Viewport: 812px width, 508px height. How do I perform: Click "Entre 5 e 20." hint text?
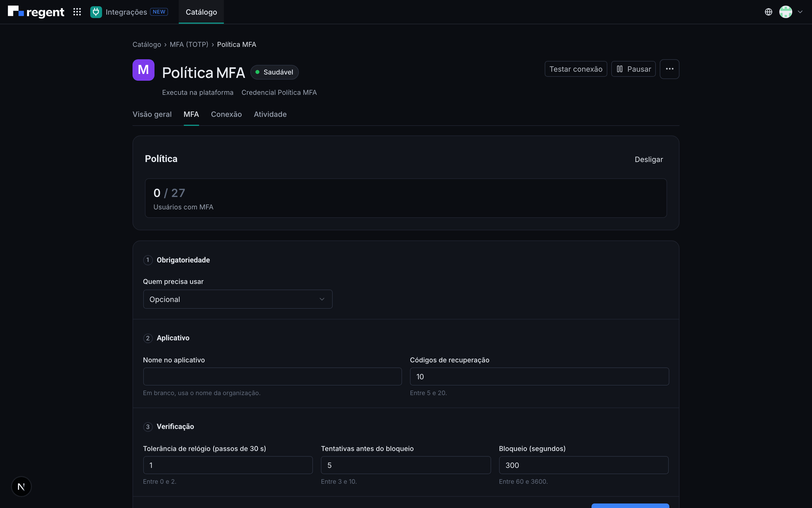click(x=428, y=393)
